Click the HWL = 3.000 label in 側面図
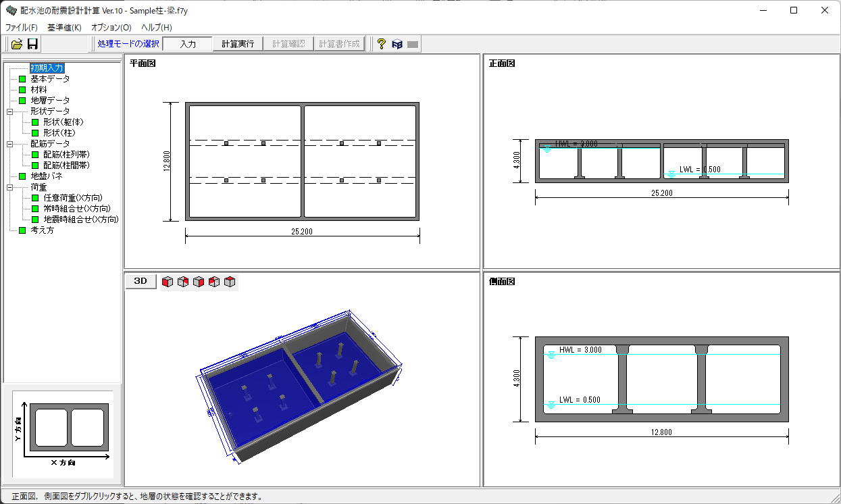The width and height of the screenshot is (841, 504). pyautogui.click(x=580, y=349)
